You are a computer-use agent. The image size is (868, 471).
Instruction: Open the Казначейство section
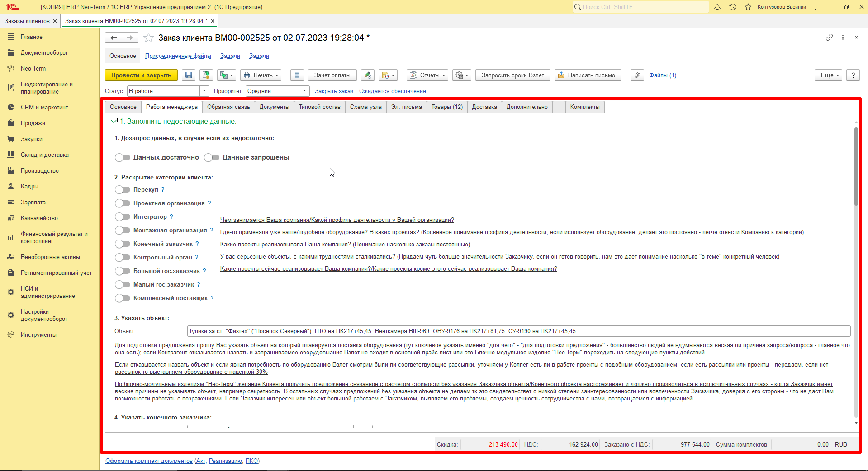[39, 218]
